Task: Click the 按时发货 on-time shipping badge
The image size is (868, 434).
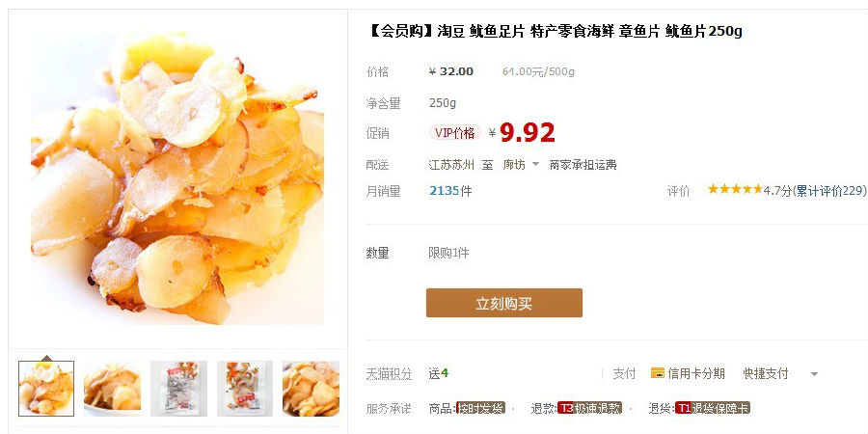Action: 480,409
